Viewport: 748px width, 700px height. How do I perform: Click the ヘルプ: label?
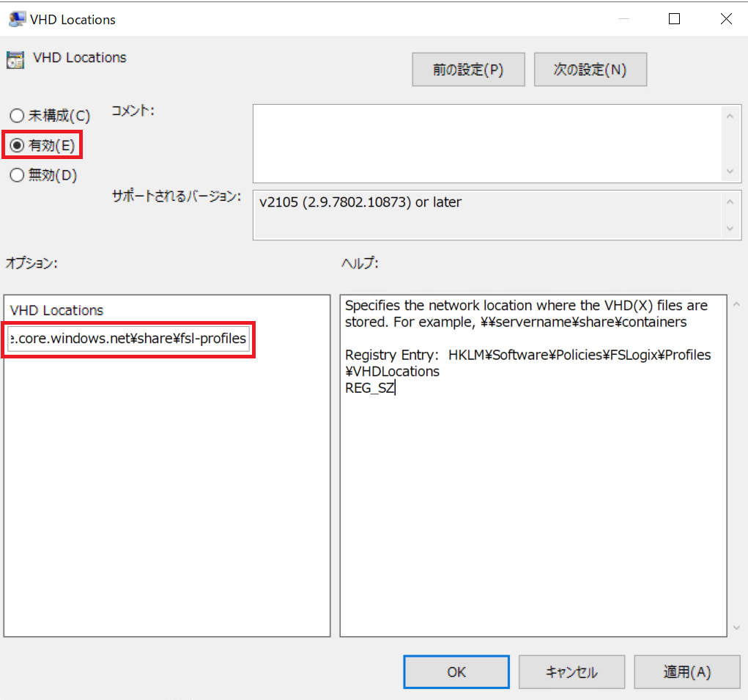[360, 263]
